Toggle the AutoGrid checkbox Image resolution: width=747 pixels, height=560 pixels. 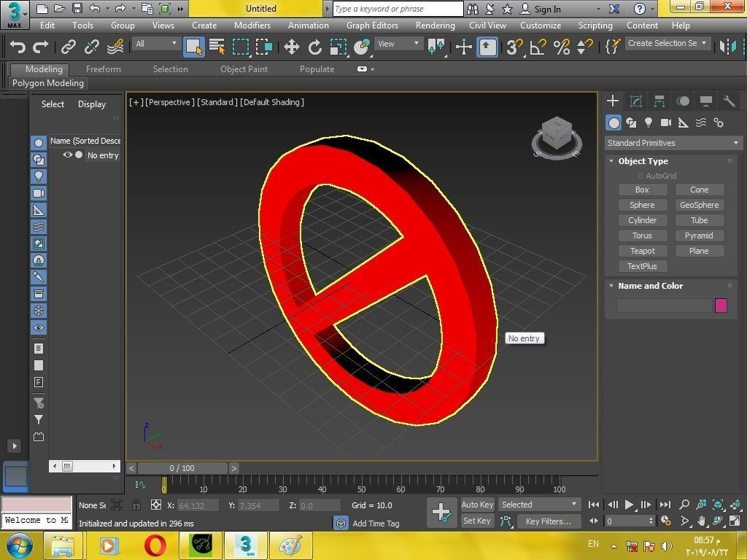(640, 176)
